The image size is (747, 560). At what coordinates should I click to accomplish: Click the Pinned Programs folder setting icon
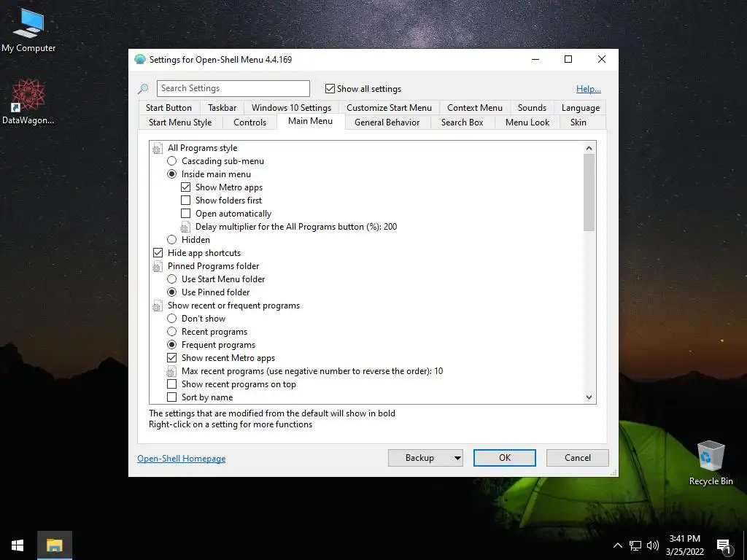[x=158, y=267]
